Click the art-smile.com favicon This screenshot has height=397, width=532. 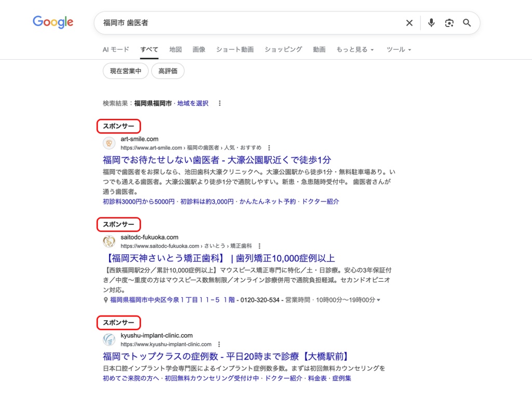pos(109,143)
